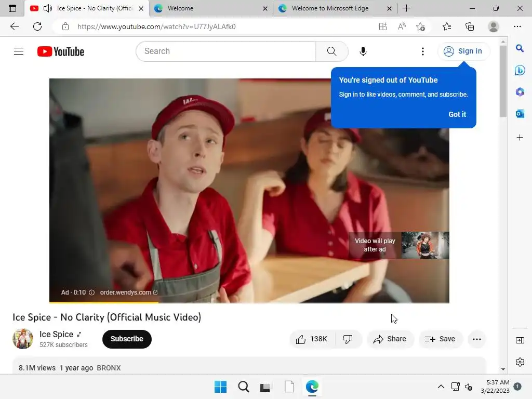Open Ice Spice channel name link
Image resolution: width=532 pixels, height=399 pixels.
tap(56, 334)
